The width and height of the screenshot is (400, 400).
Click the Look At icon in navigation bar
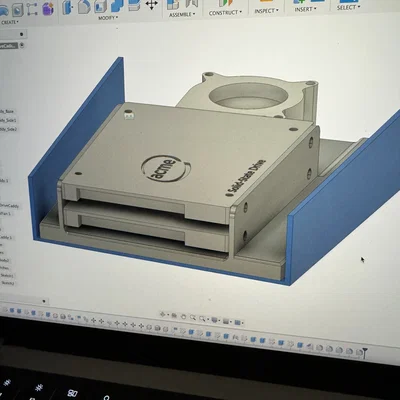[174, 315]
